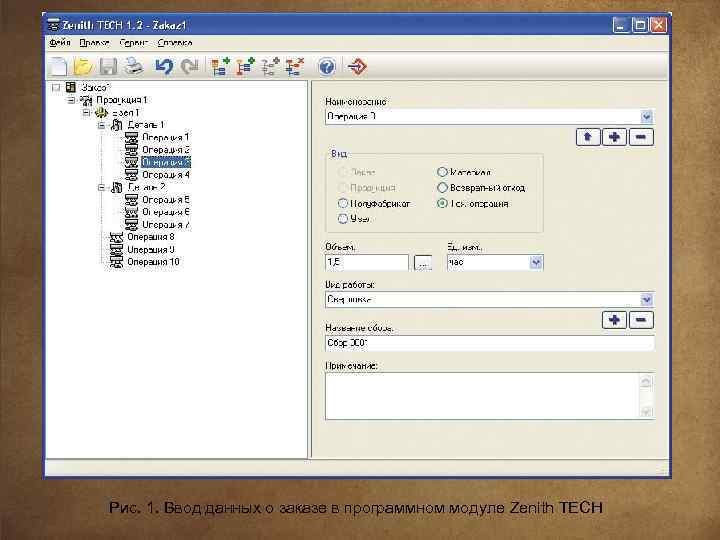Click the plus button under Вид работы

(614, 320)
